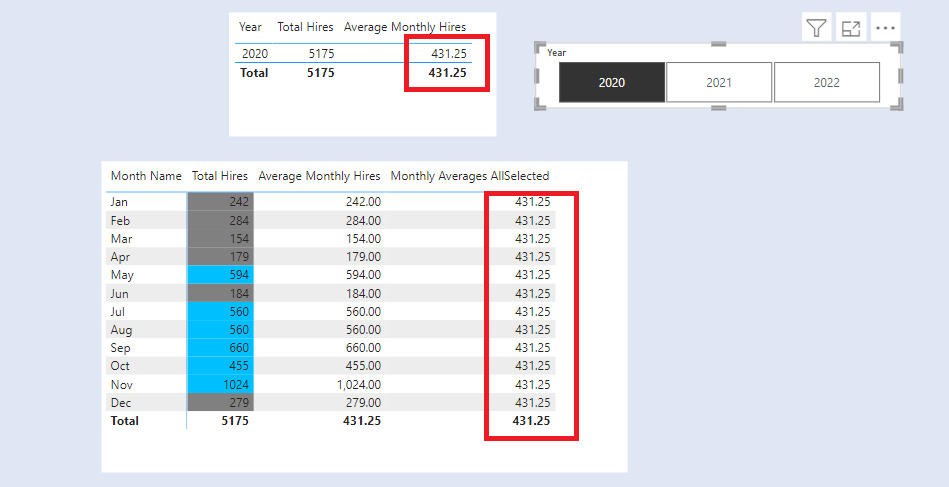
Task: Click Year column header in the top table
Action: 250,27
